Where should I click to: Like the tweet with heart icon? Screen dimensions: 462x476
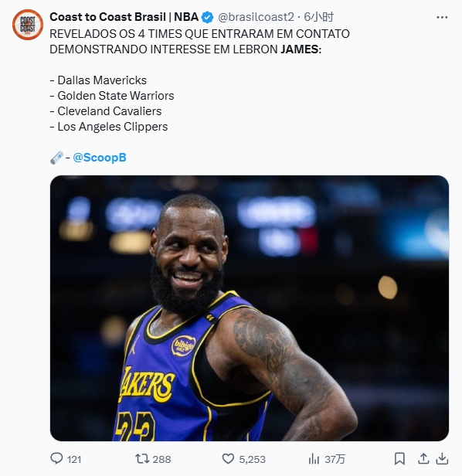[228, 459]
